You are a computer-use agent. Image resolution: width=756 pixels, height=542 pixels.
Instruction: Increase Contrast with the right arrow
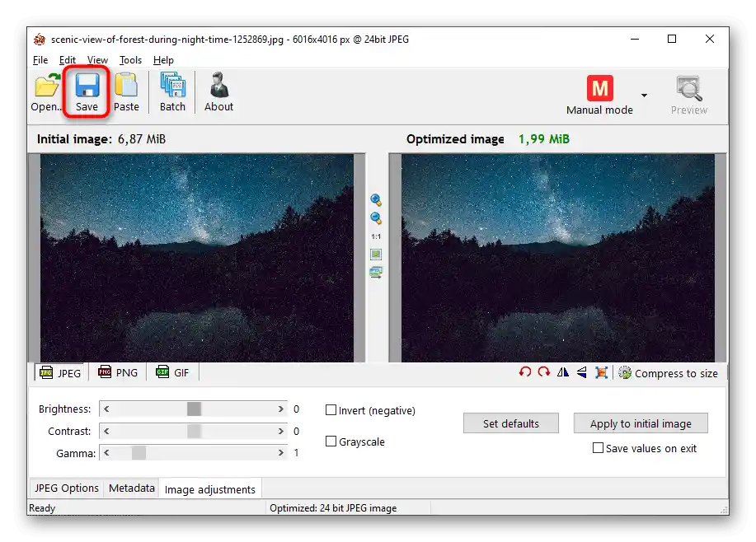point(280,431)
